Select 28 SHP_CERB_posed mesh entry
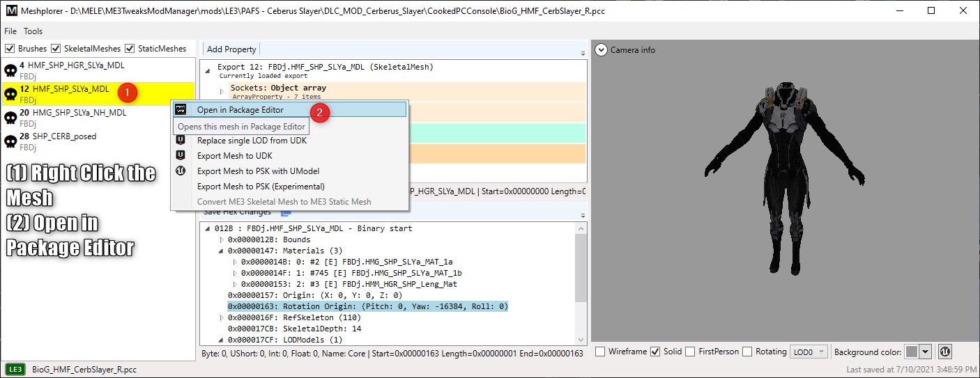This screenshot has width=980, height=378. [98, 141]
